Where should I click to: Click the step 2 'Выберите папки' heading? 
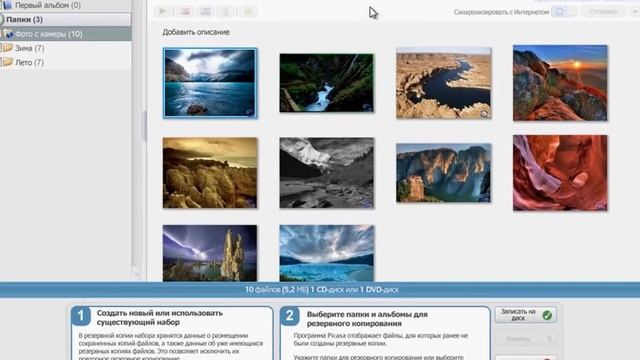coord(367,319)
